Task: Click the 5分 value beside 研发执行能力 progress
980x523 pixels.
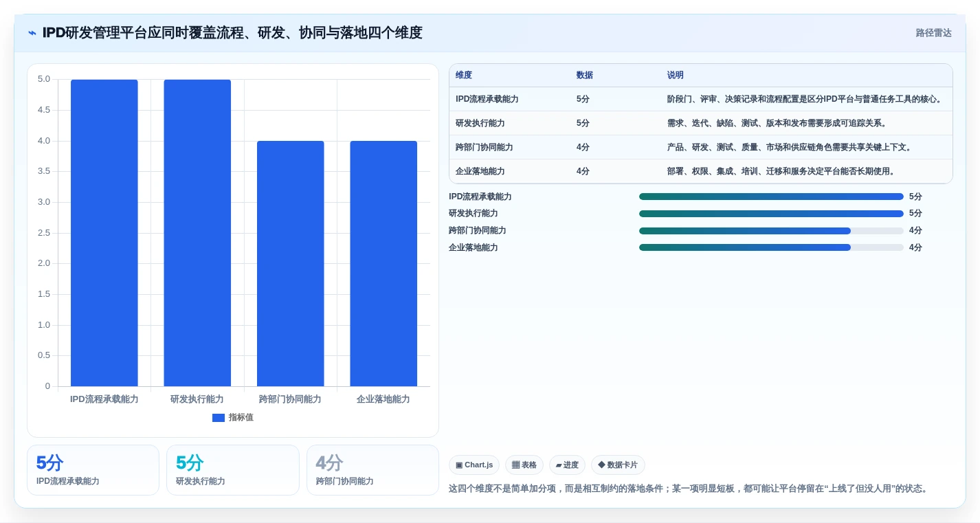Action: (915, 214)
